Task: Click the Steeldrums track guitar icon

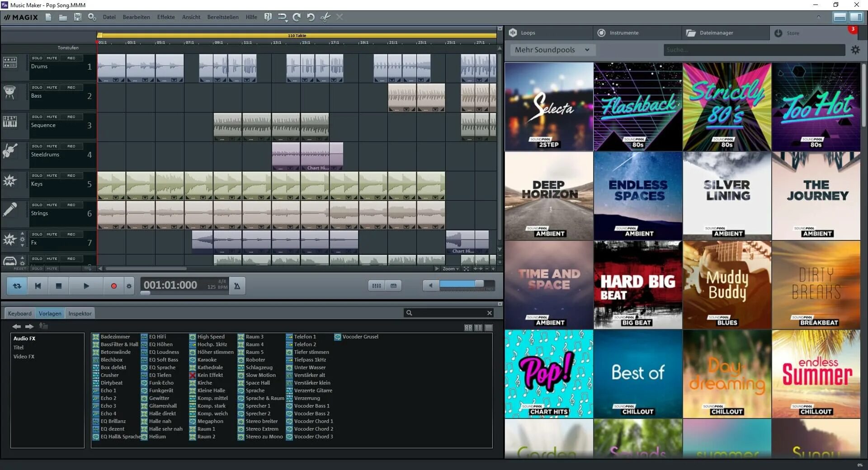Action: (9, 150)
